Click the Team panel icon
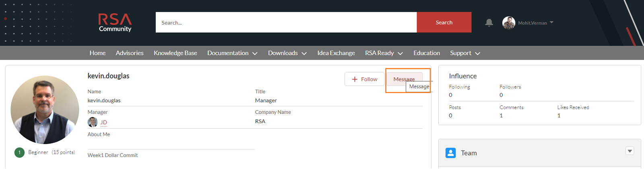The width and height of the screenshot is (644, 169). pos(451,153)
